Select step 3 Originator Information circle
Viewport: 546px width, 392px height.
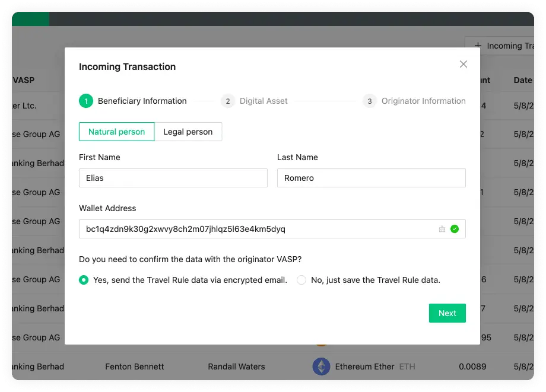(x=370, y=101)
